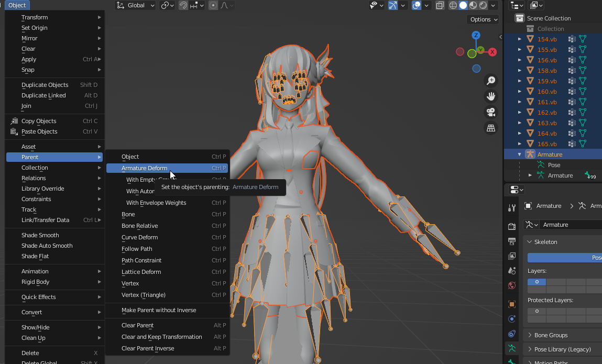Open the Render properties tab icon
This screenshot has width=602, height=364.
point(512,226)
